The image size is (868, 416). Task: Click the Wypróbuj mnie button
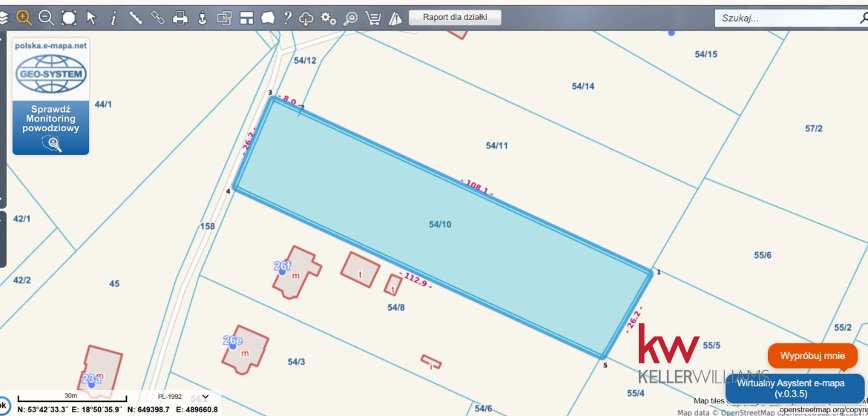pos(812,356)
